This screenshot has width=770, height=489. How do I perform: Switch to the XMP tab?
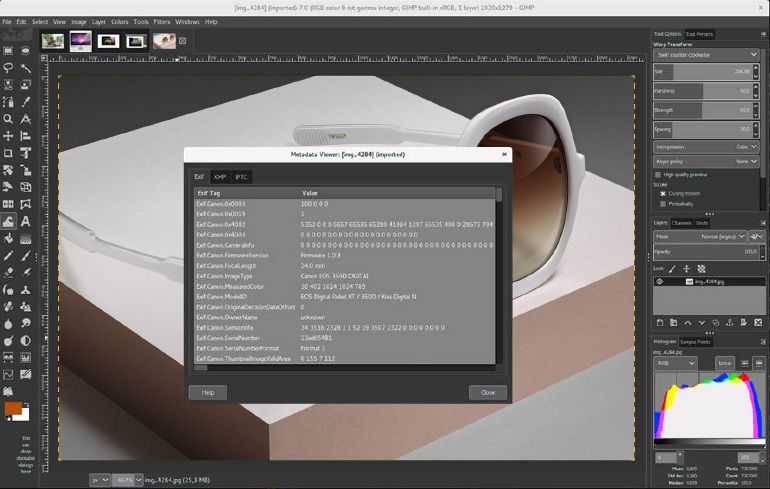tap(220, 177)
